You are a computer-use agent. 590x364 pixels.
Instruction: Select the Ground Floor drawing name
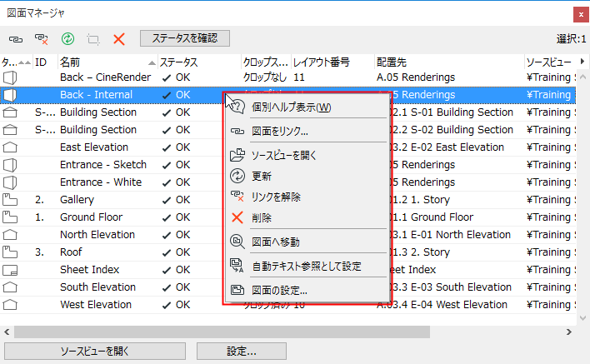click(x=91, y=217)
